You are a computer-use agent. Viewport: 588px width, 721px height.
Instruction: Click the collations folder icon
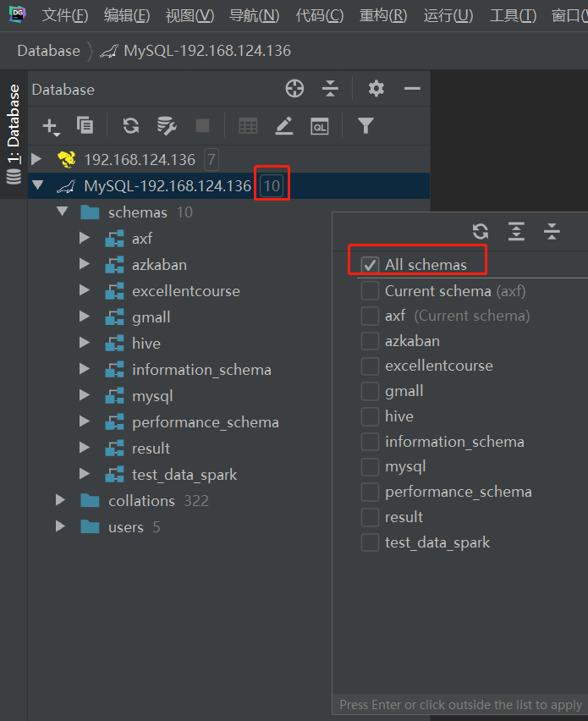[90, 500]
